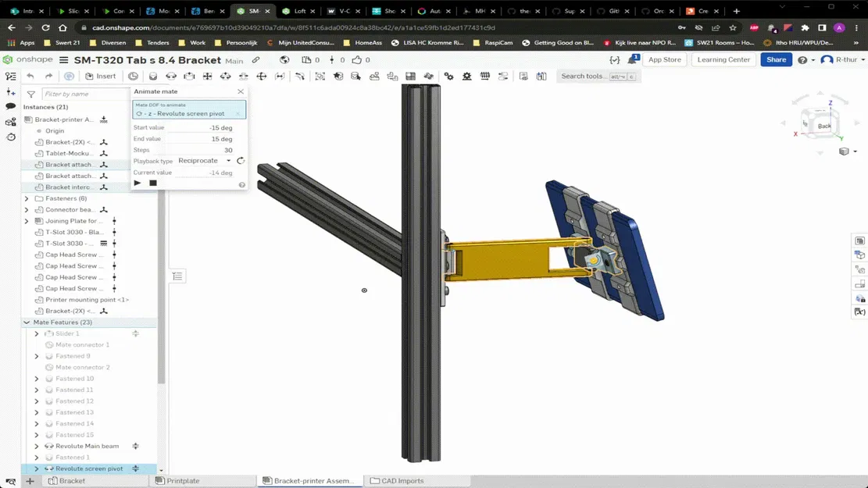Open the Bill of Materials panel icon
Screen dimensions: 868x488
(859, 241)
